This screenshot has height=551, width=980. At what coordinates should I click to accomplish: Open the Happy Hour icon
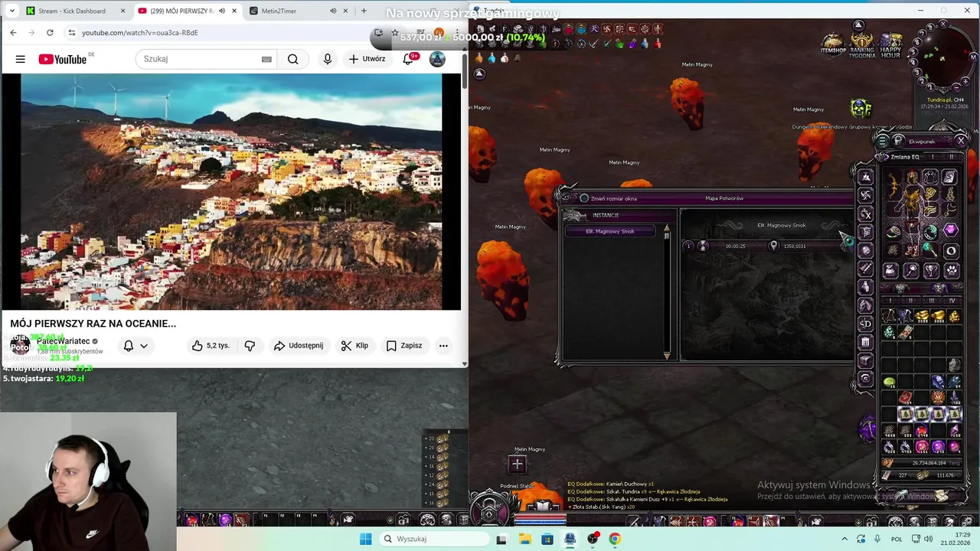[x=890, y=45]
